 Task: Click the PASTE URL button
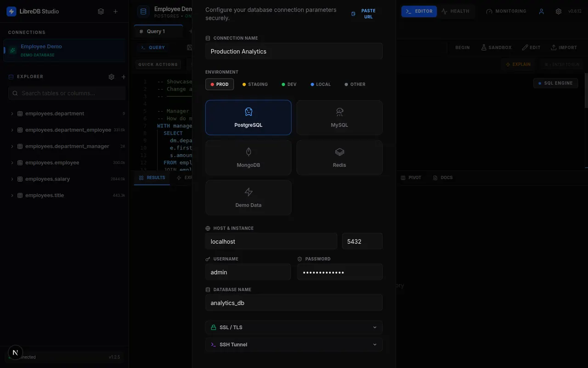pos(363,14)
